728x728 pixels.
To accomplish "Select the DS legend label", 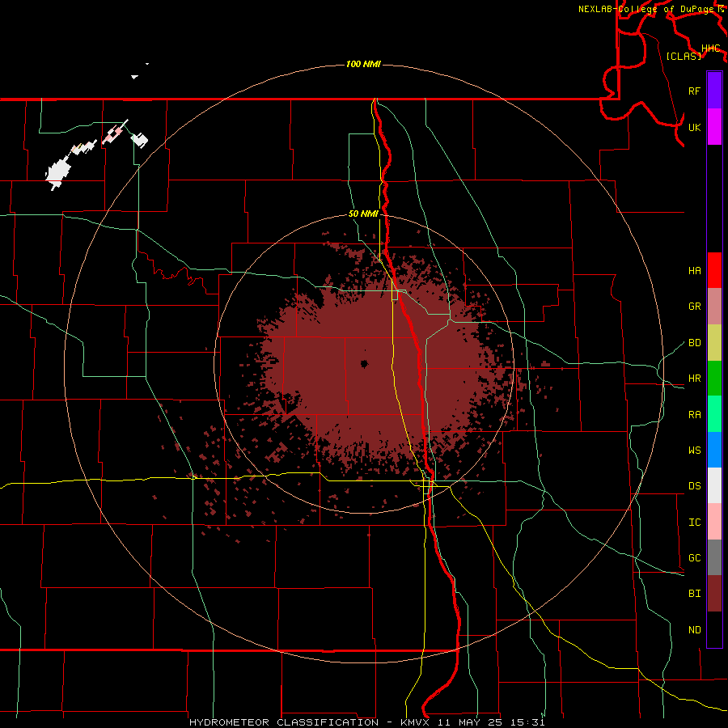I will coord(694,486).
